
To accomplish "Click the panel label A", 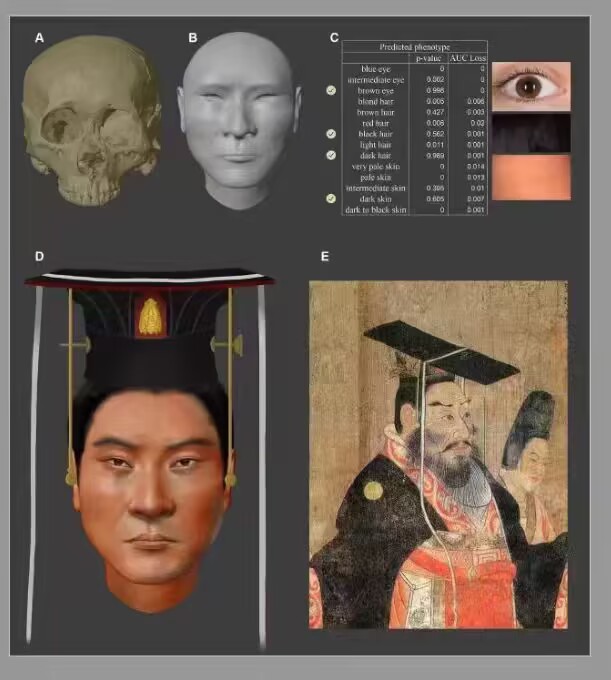I will click(39, 38).
